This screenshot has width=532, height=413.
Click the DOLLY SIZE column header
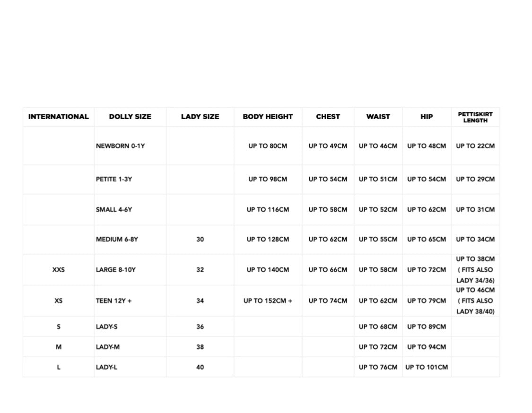(130, 117)
